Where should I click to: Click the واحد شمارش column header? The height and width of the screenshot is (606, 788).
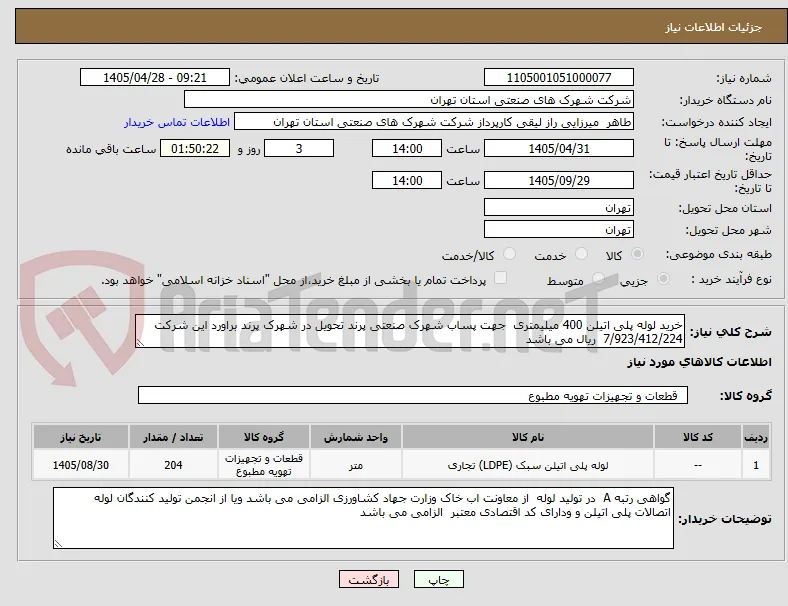(356, 437)
